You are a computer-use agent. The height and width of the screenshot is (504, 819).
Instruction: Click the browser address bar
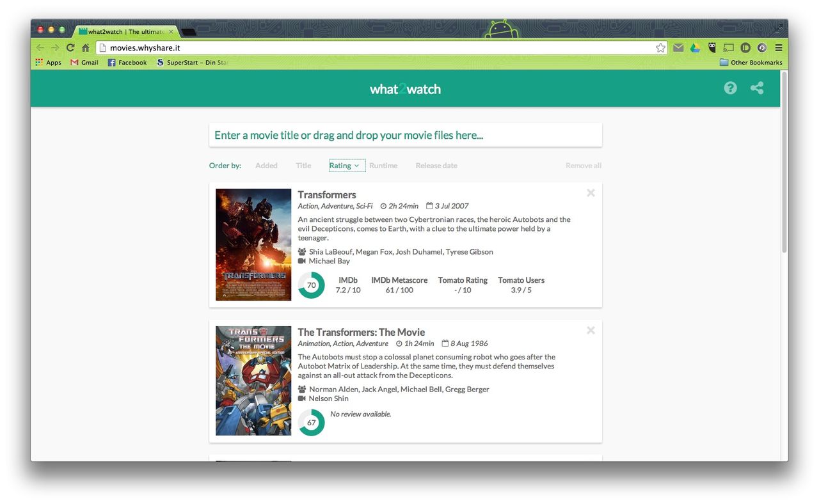pyautogui.click(x=382, y=47)
